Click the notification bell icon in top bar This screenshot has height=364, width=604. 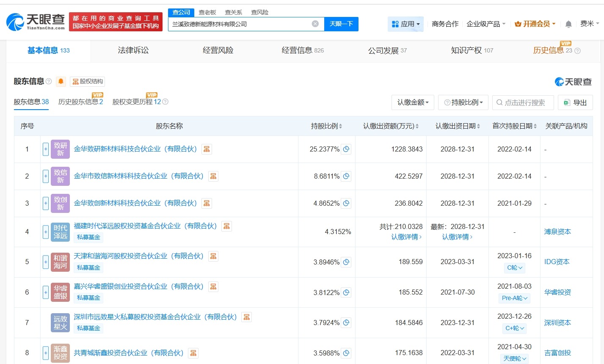pyautogui.click(x=568, y=23)
